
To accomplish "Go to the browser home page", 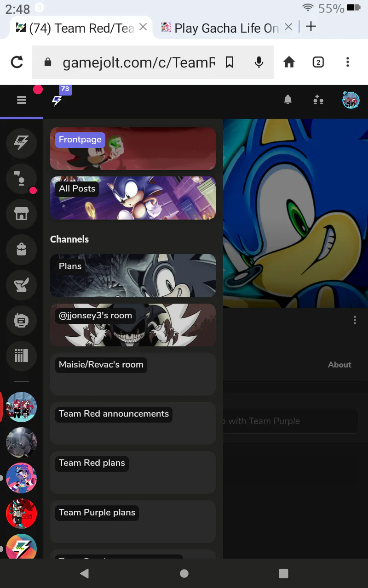I will click(289, 62).
